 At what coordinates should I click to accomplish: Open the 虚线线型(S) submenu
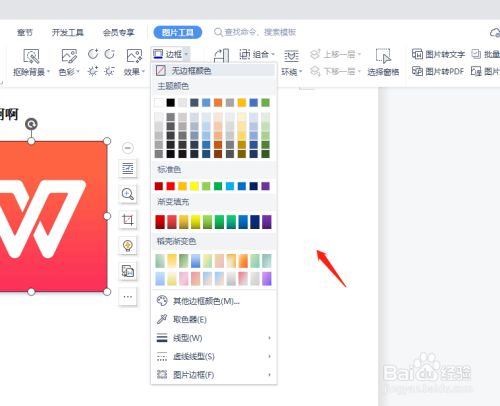click(214, 356)
